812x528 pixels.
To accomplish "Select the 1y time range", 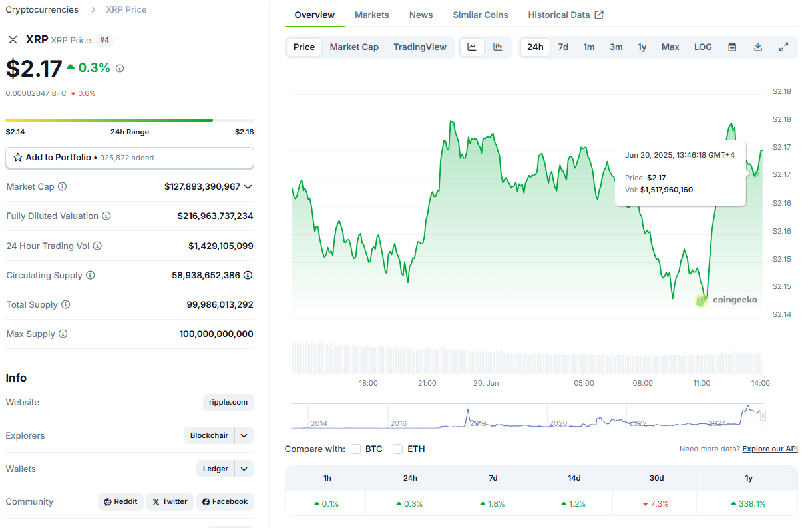I will click(642, 47).
